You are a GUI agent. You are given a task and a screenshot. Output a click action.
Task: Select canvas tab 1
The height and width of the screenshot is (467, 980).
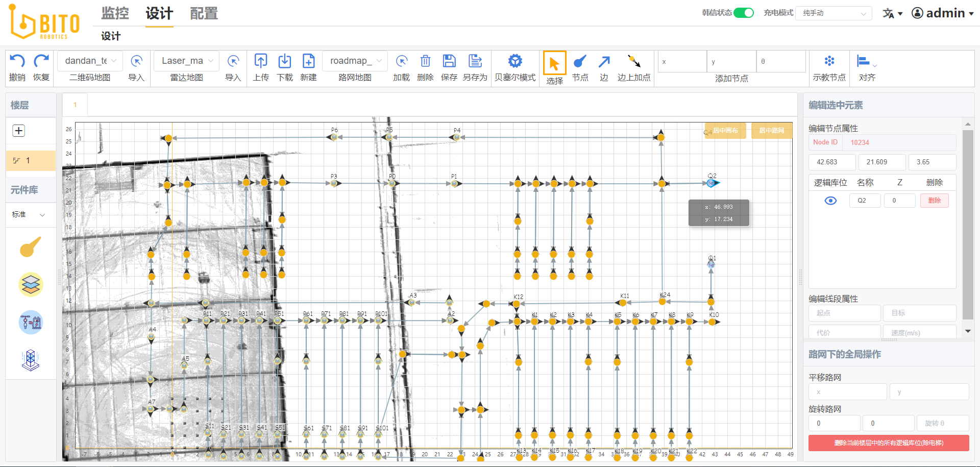[x=75, y=105]
